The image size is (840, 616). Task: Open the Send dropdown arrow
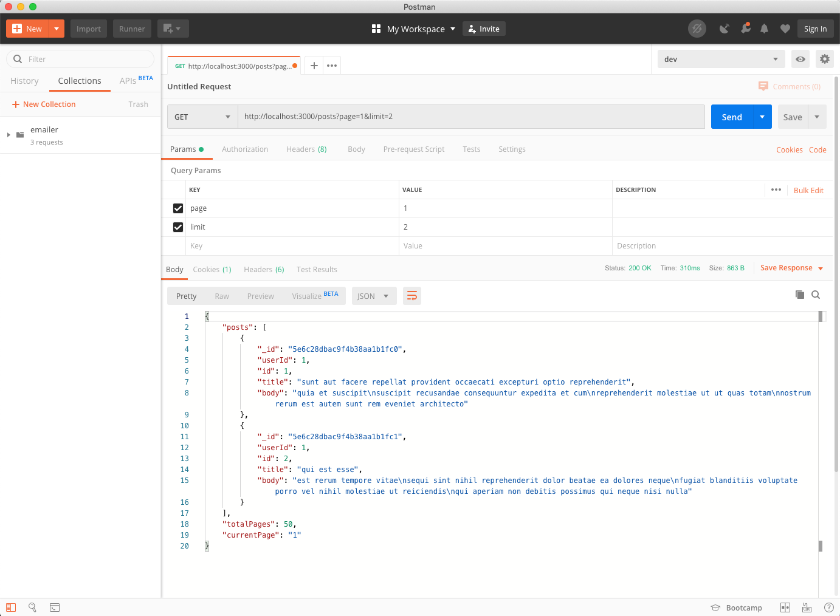click(762, 117)
